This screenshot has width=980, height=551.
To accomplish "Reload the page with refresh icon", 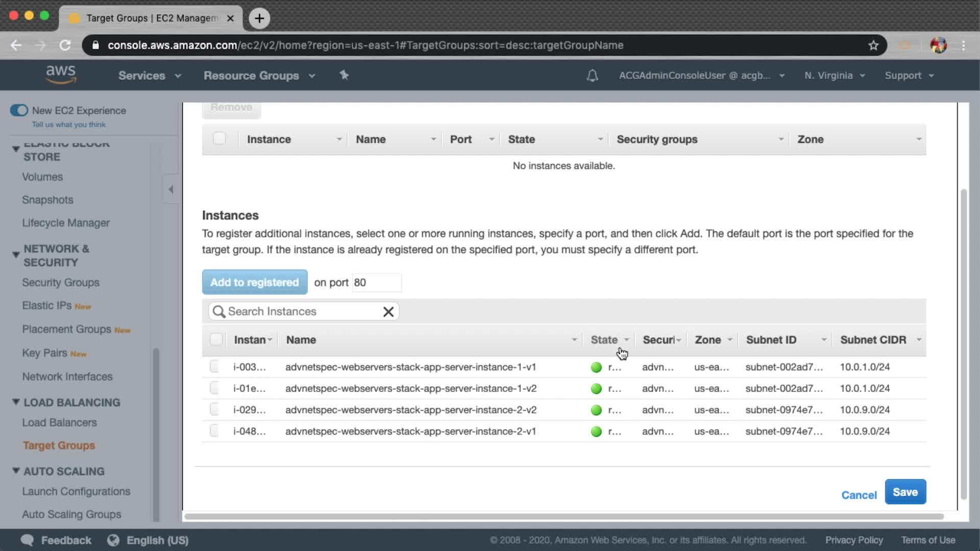I will (x=65, y=45).
